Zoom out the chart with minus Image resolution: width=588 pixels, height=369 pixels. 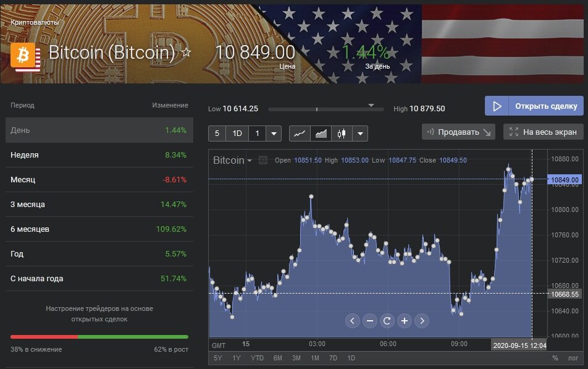[x=370, y=321]
